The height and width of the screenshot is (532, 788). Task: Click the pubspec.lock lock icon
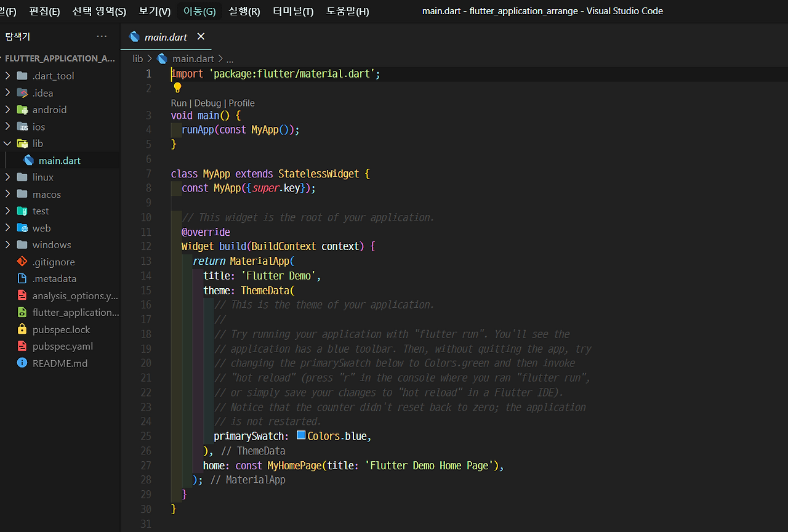(22, 329)
